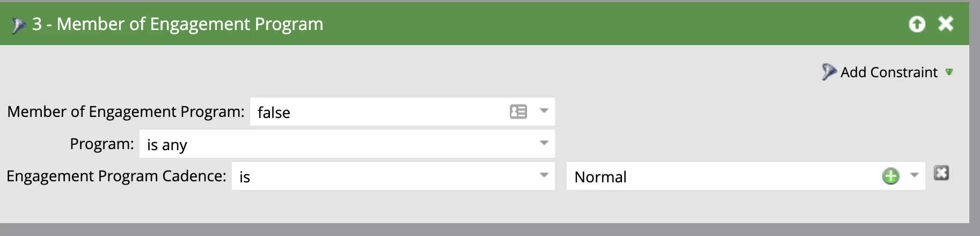980x236 pixels.
Task: Expand the Program operator dropdown arrow
Action: (544, 143)
